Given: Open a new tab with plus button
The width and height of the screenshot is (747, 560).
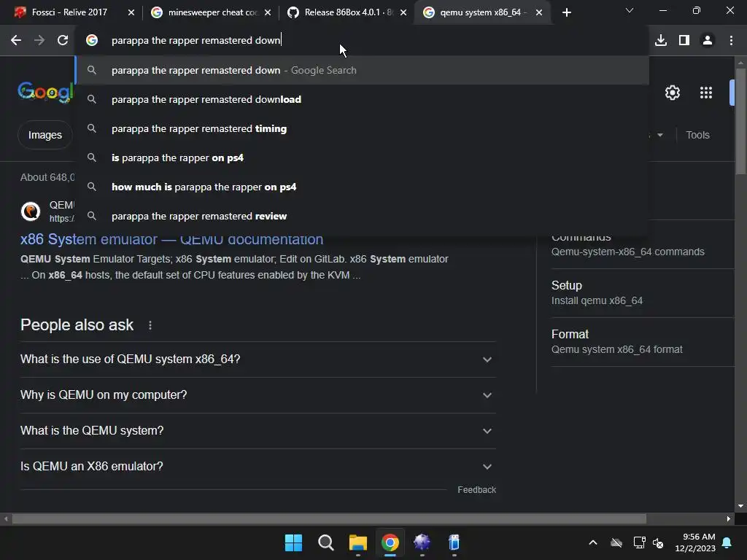Looking at the screenshot, I should point(566,13).
